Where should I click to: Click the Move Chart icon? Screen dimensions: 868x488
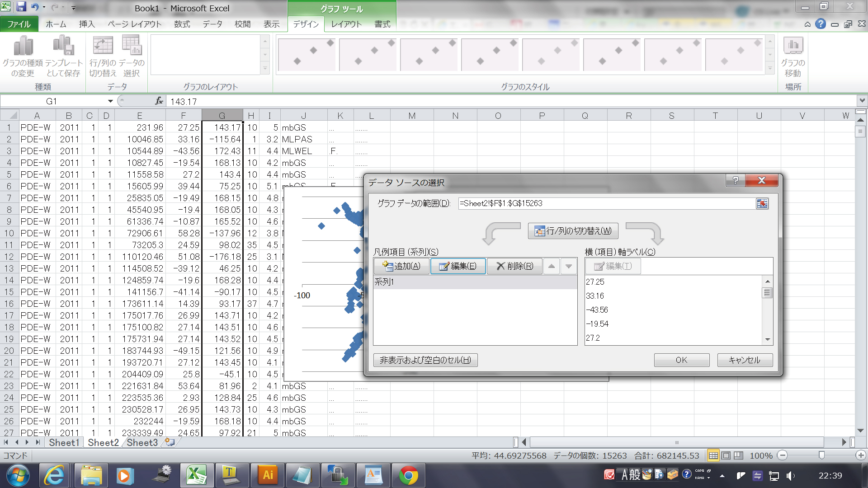793,56
